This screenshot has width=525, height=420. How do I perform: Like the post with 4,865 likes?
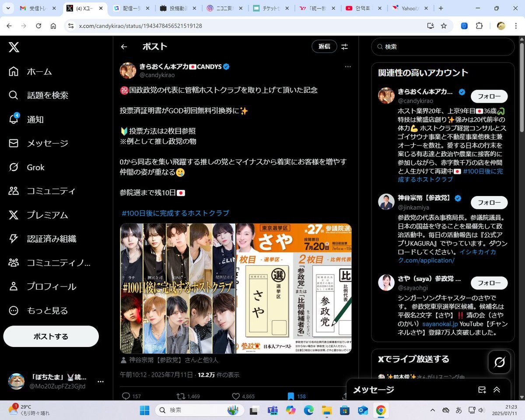tap(243, 396)
